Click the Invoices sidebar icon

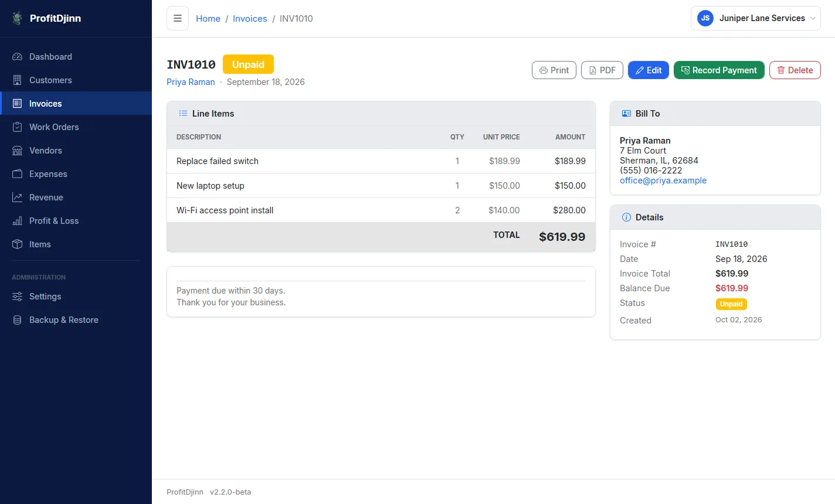point(18,104)
